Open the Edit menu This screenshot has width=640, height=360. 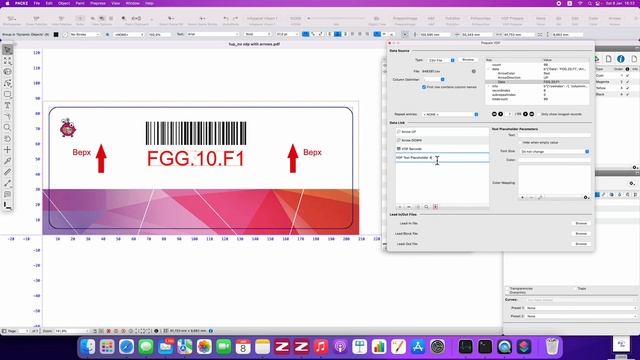(x=49, y=3)
